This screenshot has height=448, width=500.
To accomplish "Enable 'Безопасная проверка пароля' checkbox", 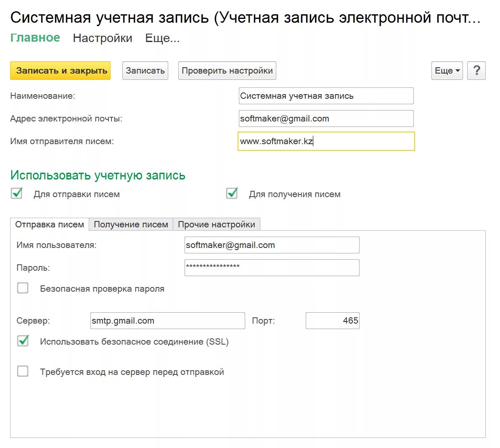I will (x=23, y=288).
